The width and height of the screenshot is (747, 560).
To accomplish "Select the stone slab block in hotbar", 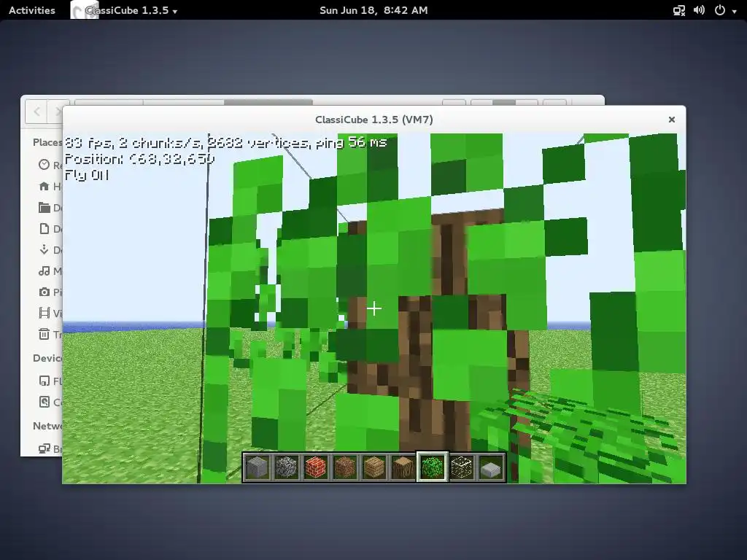I will [491, 467].
